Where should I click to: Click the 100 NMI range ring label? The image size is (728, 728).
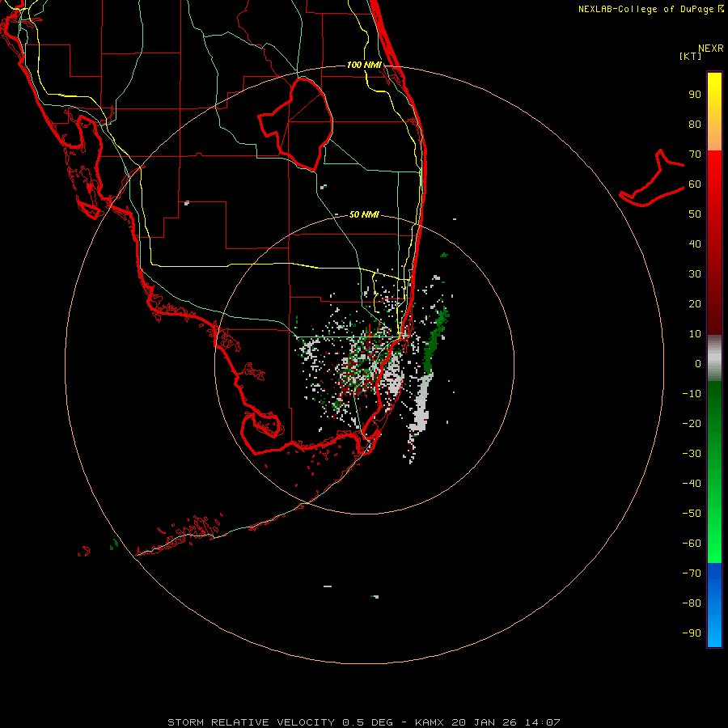tap(364, 65)
